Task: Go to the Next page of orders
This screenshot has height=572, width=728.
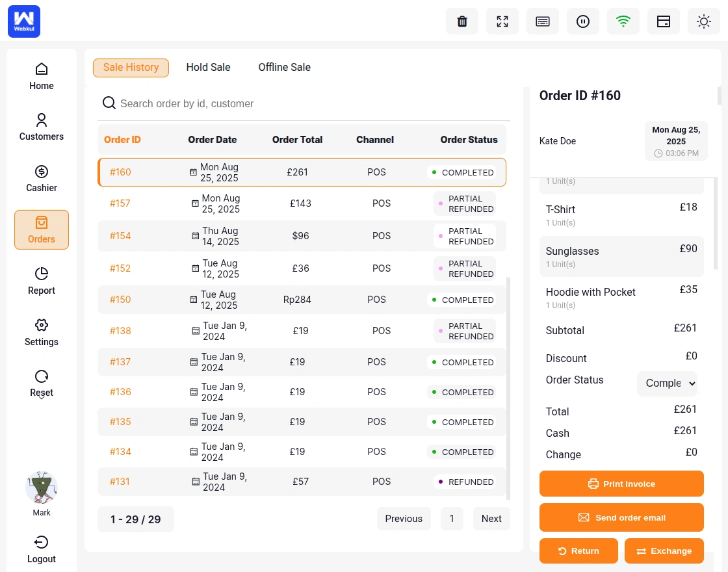Action: pyautogui.click(x=491, y=519)
